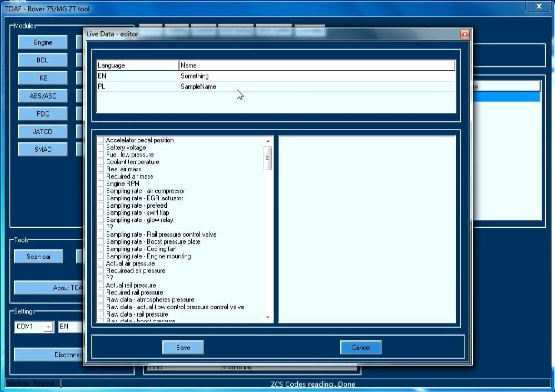Enable the Engine RPM checkbox
The height and width of the screenshot is (392, 555).
pyautogui.click(x=101, y=184)
